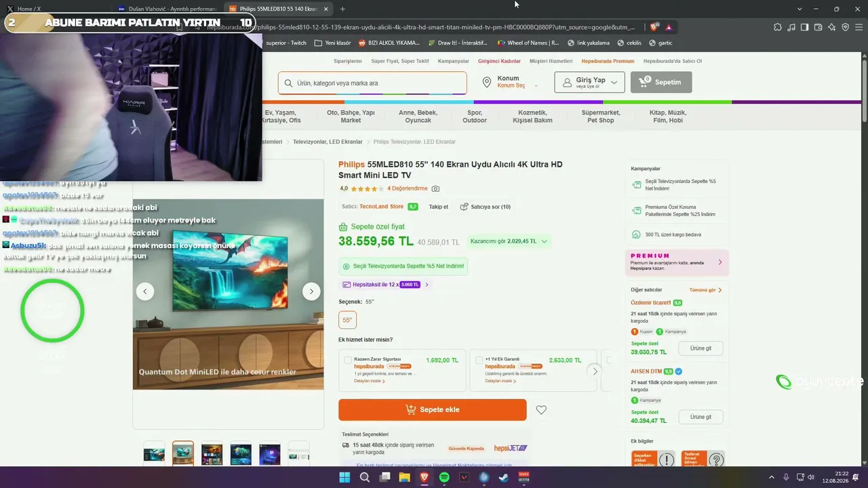Open Kitap, Müzik, Film, Hobi category menu

(x=668, y=117)
